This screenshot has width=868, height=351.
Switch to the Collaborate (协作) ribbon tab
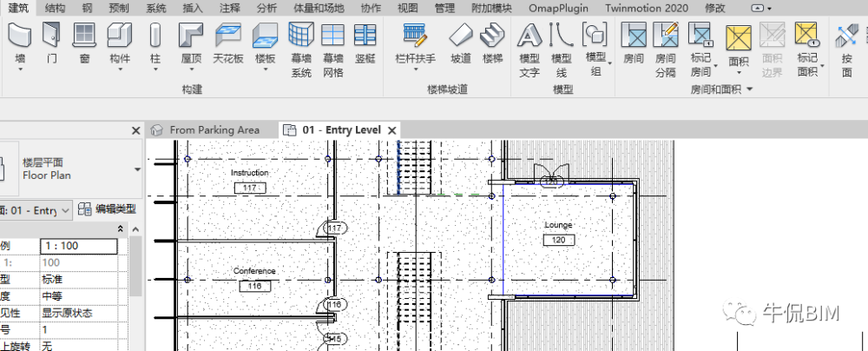pyautogui.click(x=371, y=8)
